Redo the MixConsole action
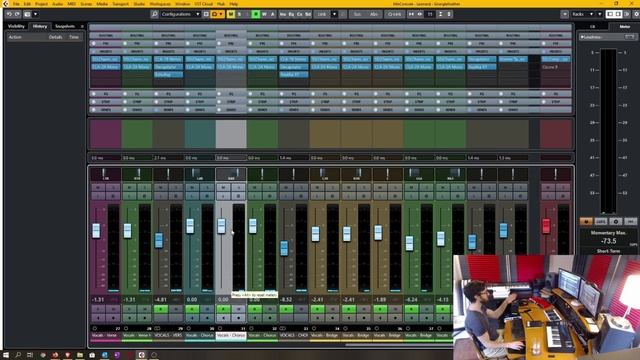The image size is (640, 360). (17, 14)
